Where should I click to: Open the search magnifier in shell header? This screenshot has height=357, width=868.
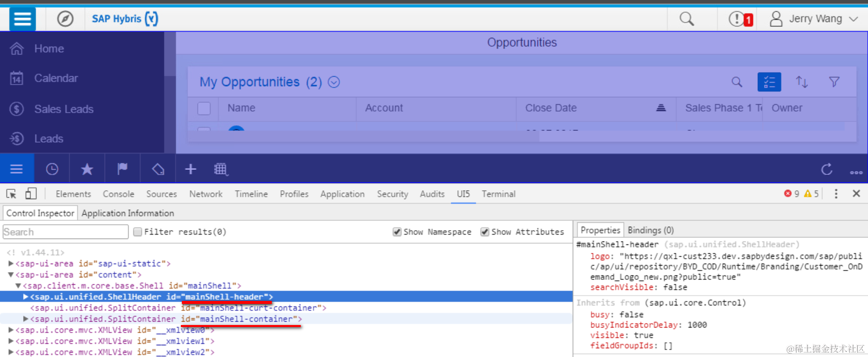687,19
